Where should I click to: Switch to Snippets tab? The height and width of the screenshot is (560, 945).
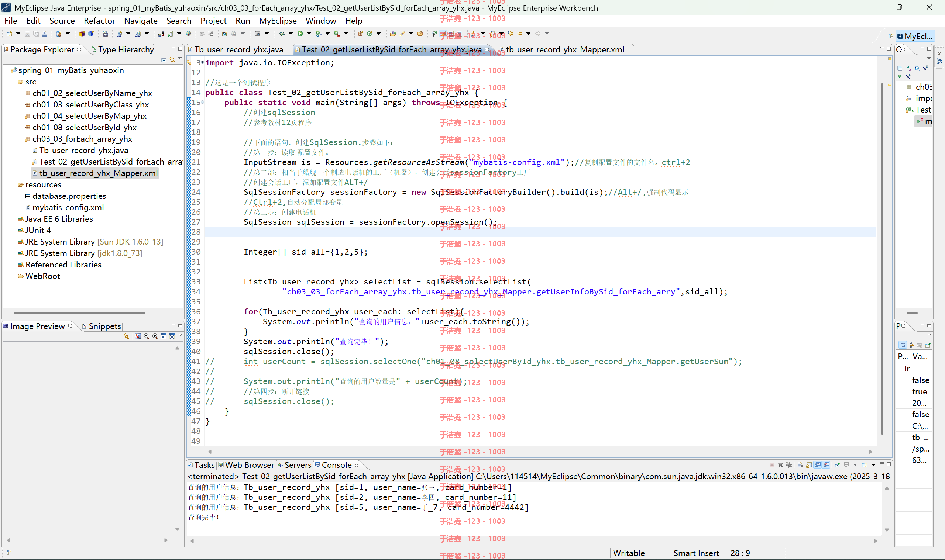tap(101, 326)
